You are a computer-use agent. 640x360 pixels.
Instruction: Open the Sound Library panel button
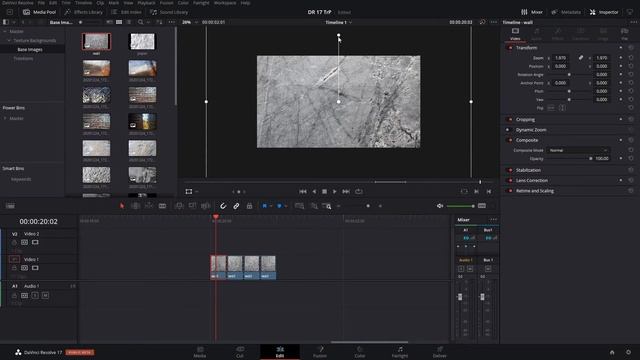[169, 12]
